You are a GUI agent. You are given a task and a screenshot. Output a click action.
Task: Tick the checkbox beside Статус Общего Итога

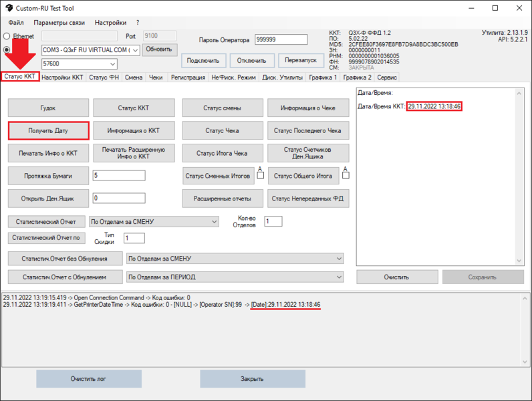346,175
